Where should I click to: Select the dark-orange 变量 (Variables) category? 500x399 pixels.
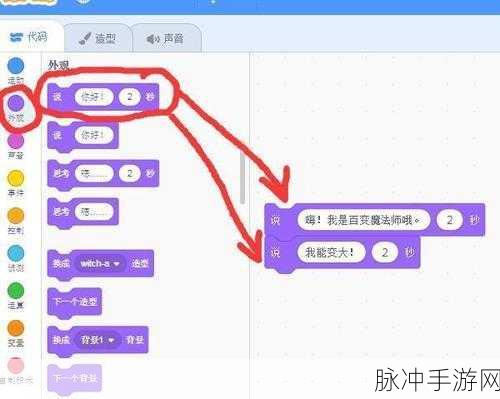pyautogui.click(x=16, y=334)
